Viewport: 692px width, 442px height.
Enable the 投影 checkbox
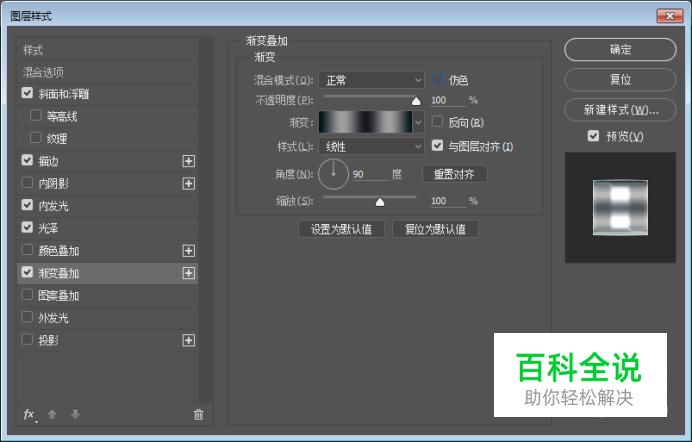tap(27, 339)
